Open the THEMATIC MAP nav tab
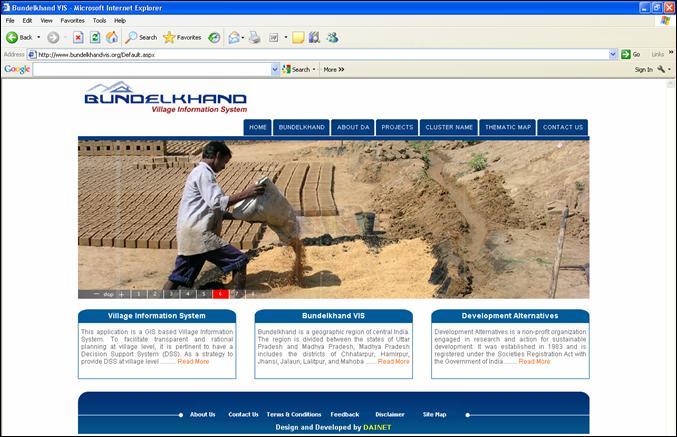The height and width of the screenshot is (437, 677). click(508, 127)
